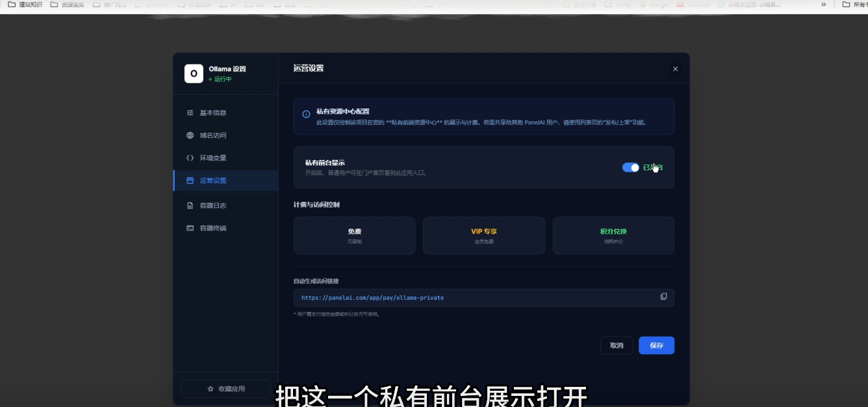The width and height of the screenshot is (868, 407).
Task: Click the 收藏应用 button
Action: [x=225, y=389]
